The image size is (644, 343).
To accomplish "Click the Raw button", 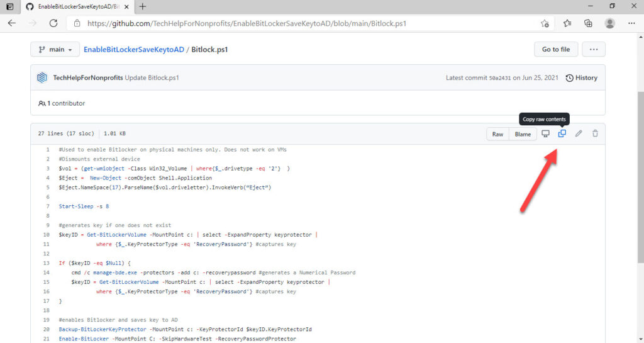I will point(498,134).
